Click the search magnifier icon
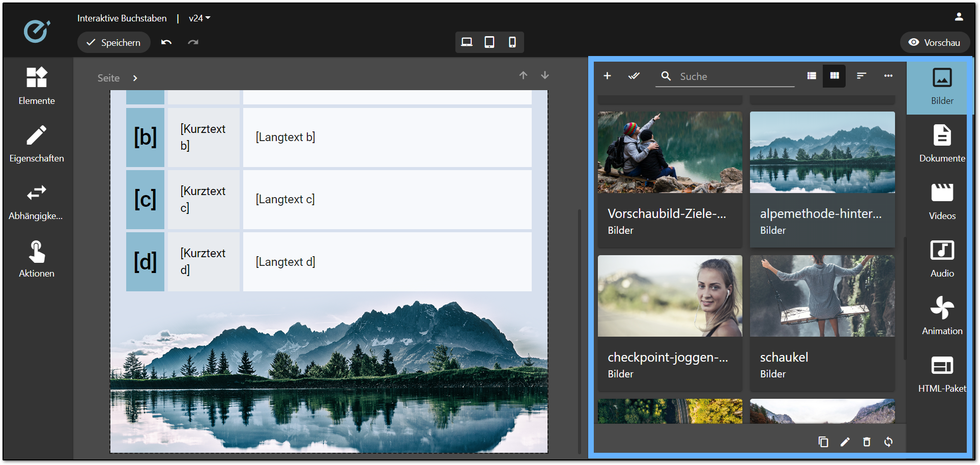The image size is (980, 465). tap(666, 76)
